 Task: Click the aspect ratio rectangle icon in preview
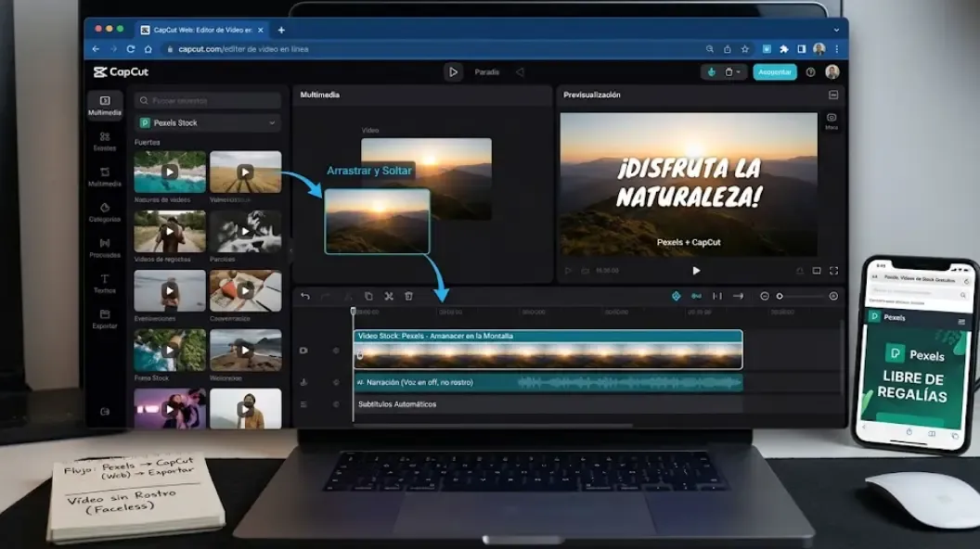(817, 271)
